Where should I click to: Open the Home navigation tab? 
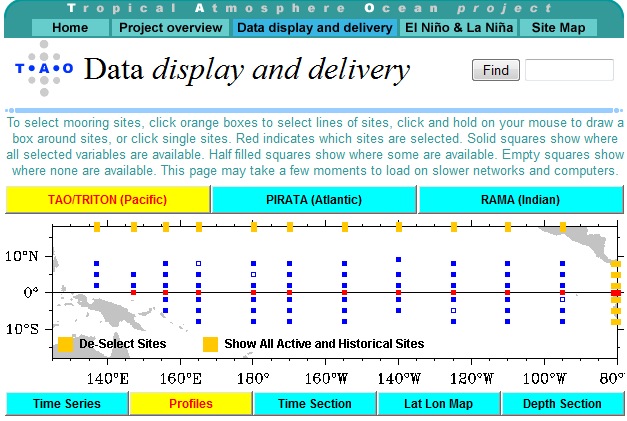point(70,28)
